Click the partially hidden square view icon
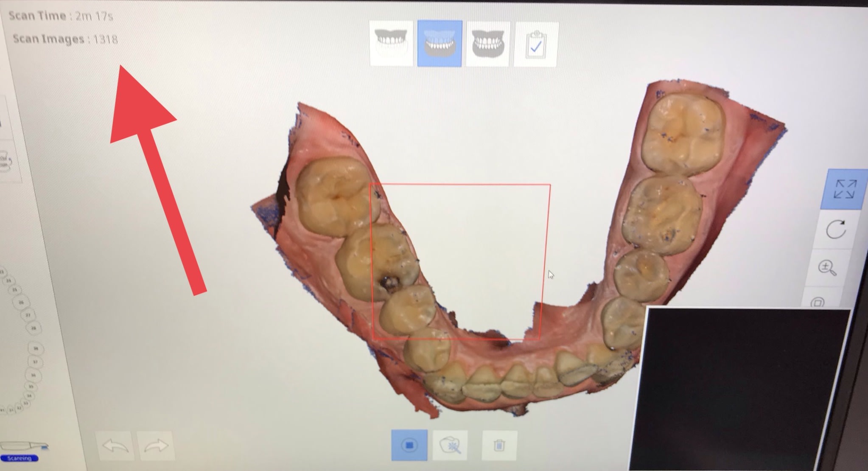This screenshot has height=471, width=868. (x=817, y=302)
